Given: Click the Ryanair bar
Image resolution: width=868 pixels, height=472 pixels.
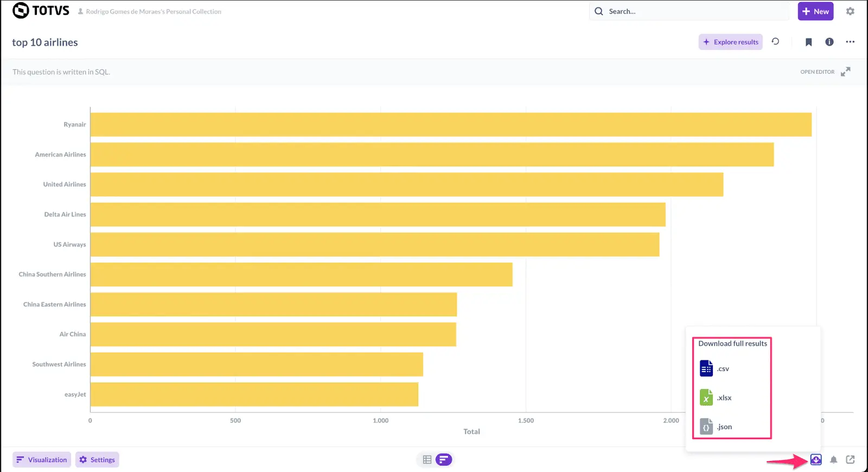Looking at the screenshot, I should 451,125.
